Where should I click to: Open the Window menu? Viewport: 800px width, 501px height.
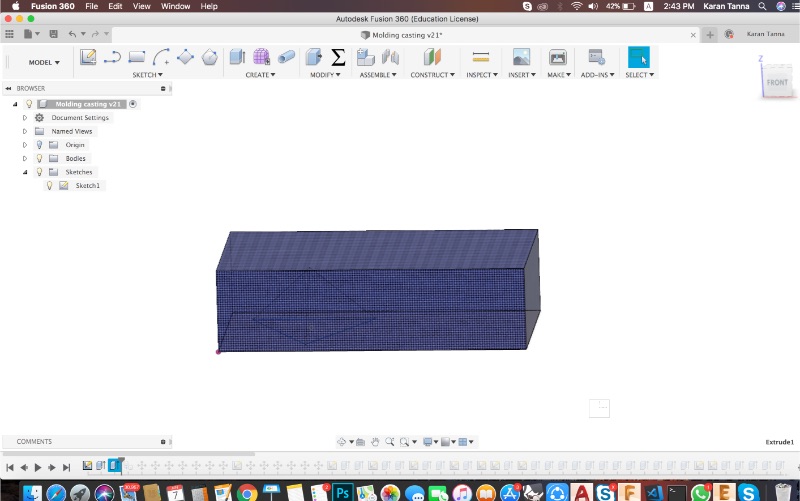176,6
